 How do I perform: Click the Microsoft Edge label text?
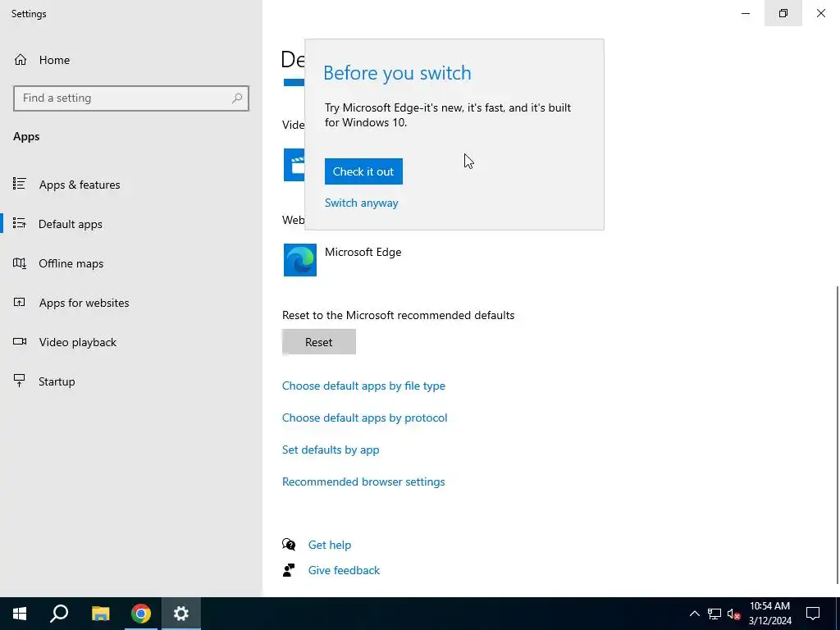[363, 252]
